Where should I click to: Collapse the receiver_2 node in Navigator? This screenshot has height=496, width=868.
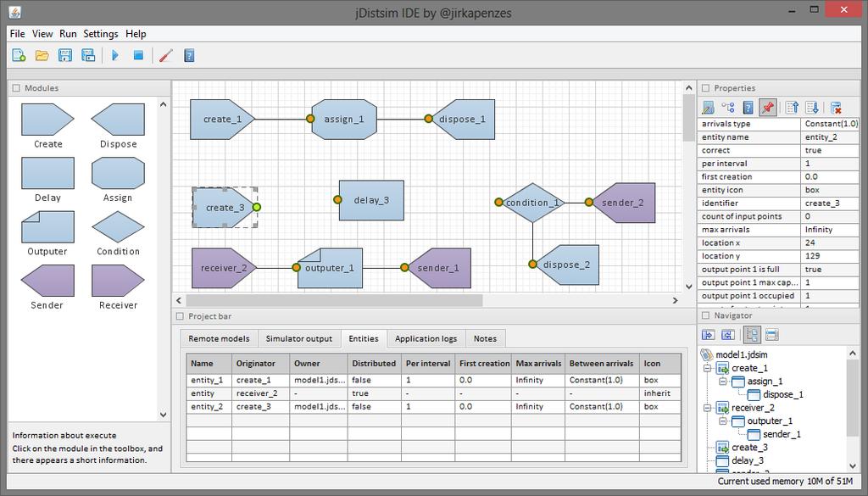[x=707, y=408]
